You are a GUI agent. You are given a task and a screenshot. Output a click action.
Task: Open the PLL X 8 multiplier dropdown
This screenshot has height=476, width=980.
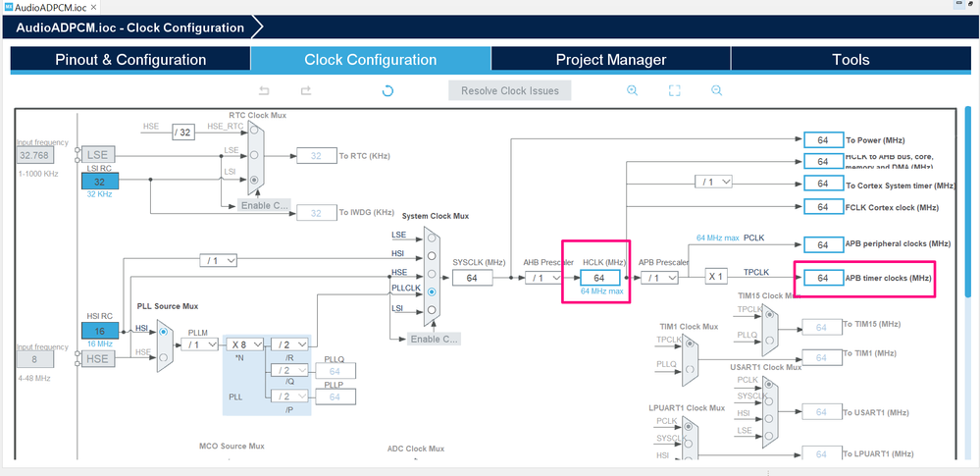[x=244, y=344]
